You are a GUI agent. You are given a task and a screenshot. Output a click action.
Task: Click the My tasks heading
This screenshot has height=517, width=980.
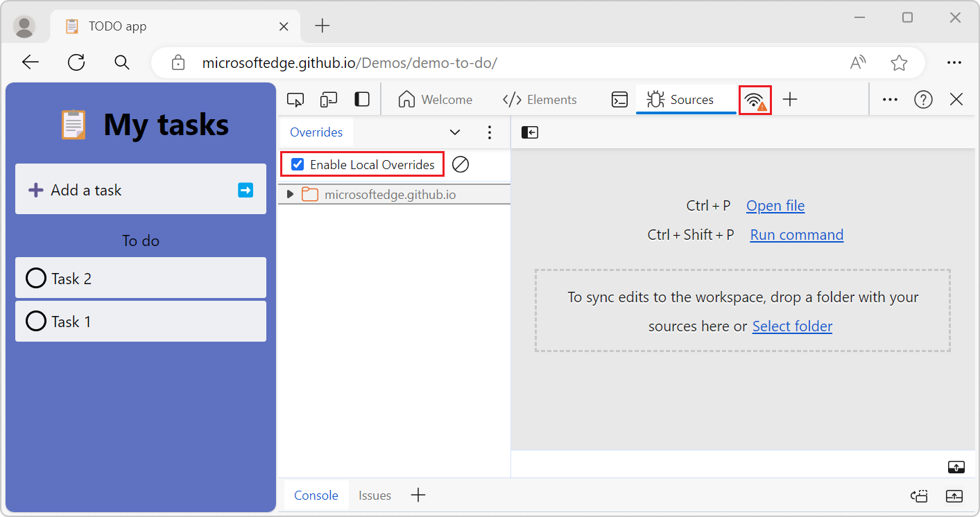[166, 125]
